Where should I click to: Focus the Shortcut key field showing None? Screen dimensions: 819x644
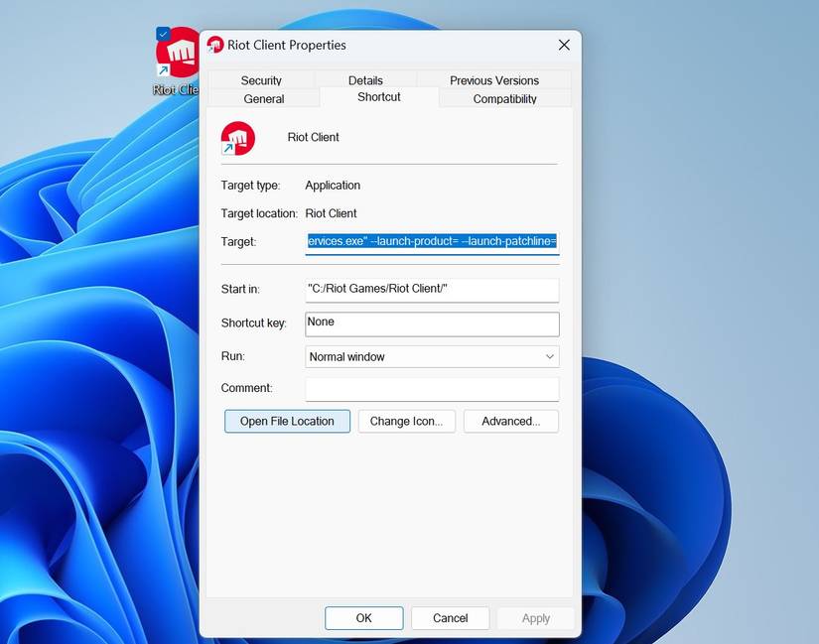click(432, 323)
